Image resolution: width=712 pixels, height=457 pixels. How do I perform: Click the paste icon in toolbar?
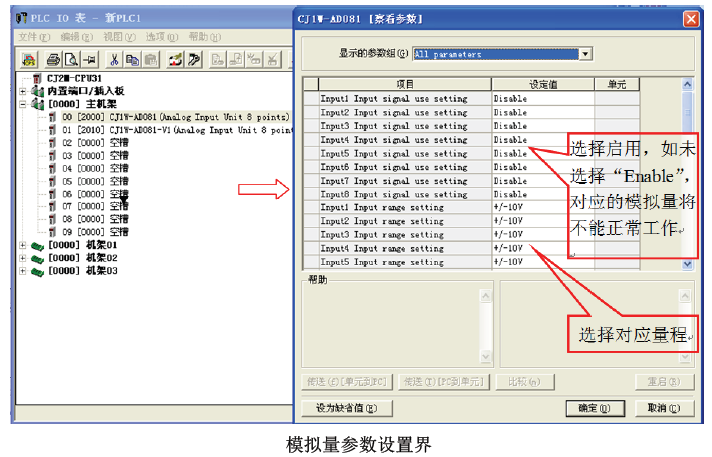pyautogui.click(x=151, y=60)
